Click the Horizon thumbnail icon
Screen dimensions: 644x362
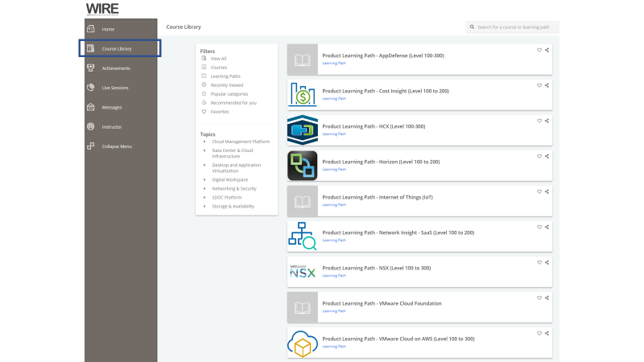303,166
